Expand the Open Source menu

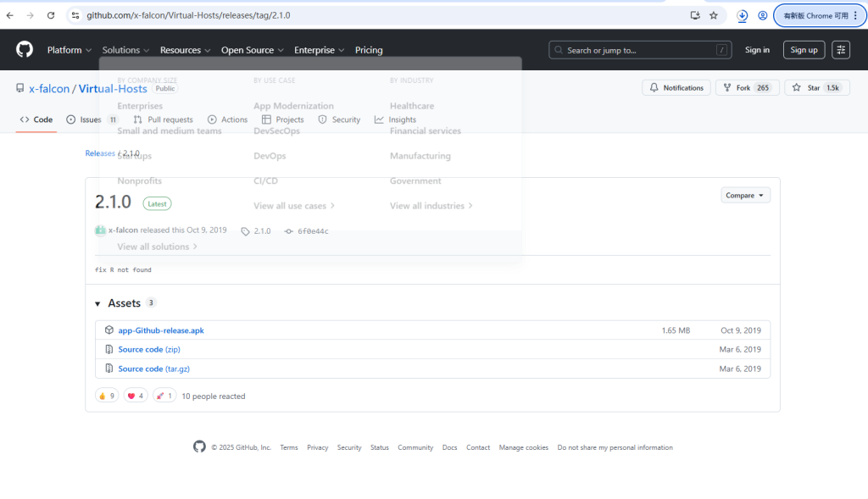pos(252,50)
